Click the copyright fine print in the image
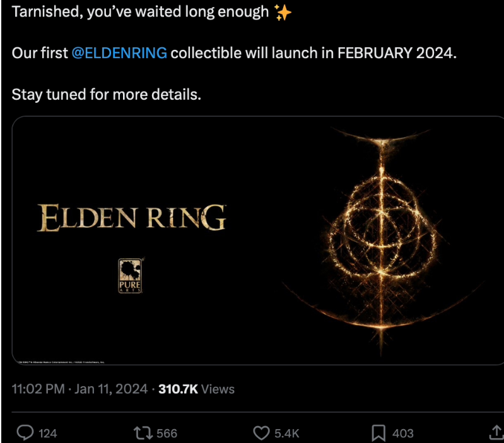The width and height of the screenshot is (504, 443). [x=61, y=362]
